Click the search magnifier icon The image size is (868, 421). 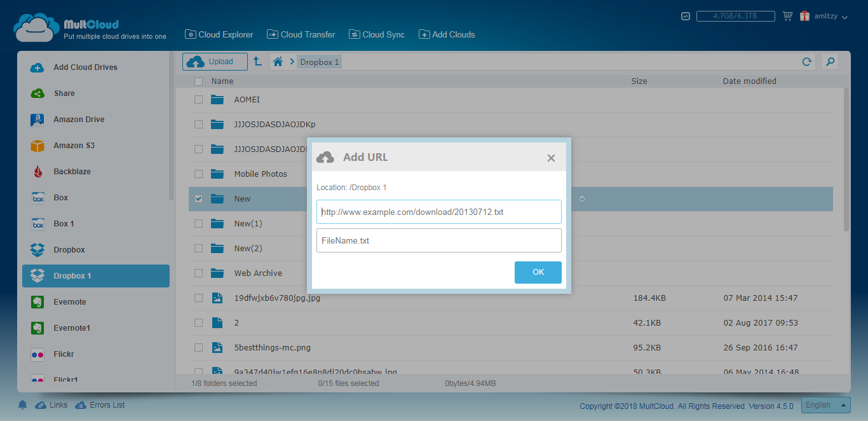pos(829,62)
